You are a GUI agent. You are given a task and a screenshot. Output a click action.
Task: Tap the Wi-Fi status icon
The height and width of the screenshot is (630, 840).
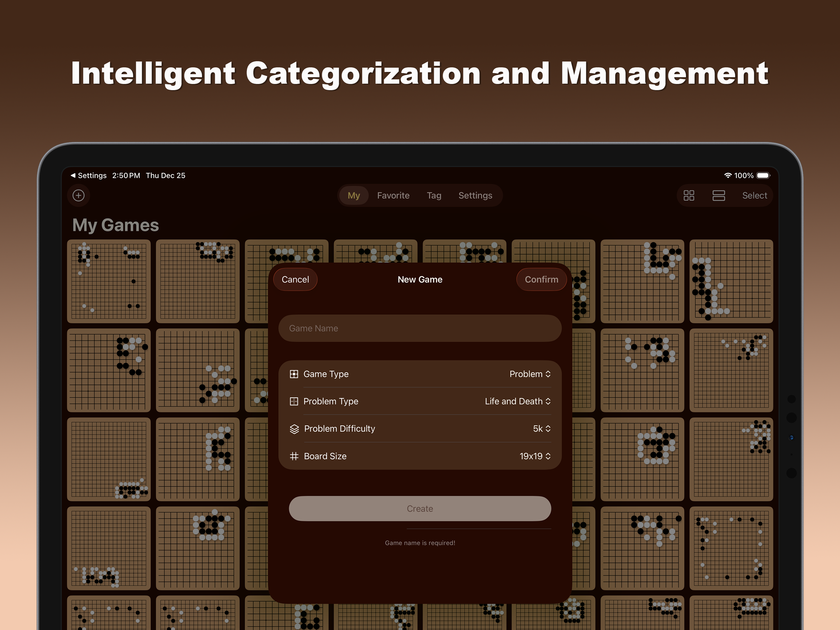click(x=727, y=176)
